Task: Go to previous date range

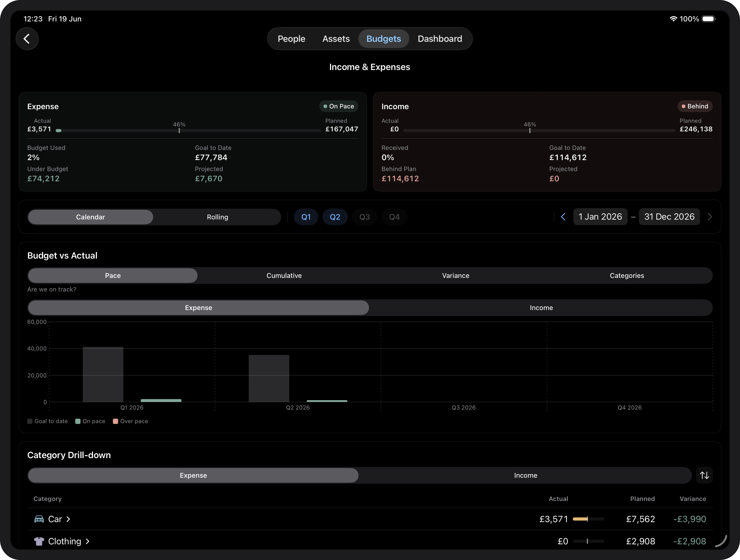Action: click(x=563, y=217)
